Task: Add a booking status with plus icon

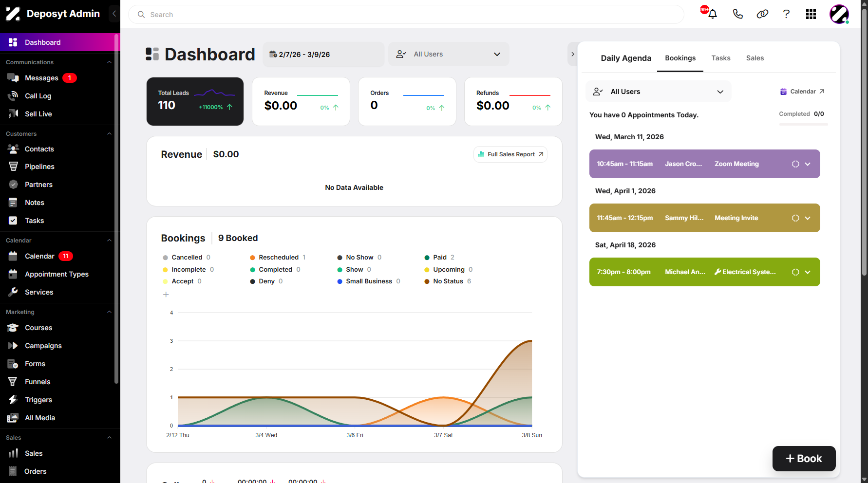Action: (x=166, y=295)
